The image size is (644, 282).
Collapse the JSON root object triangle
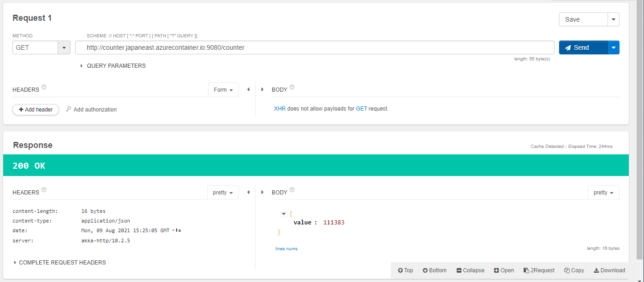tap(283, 214)
